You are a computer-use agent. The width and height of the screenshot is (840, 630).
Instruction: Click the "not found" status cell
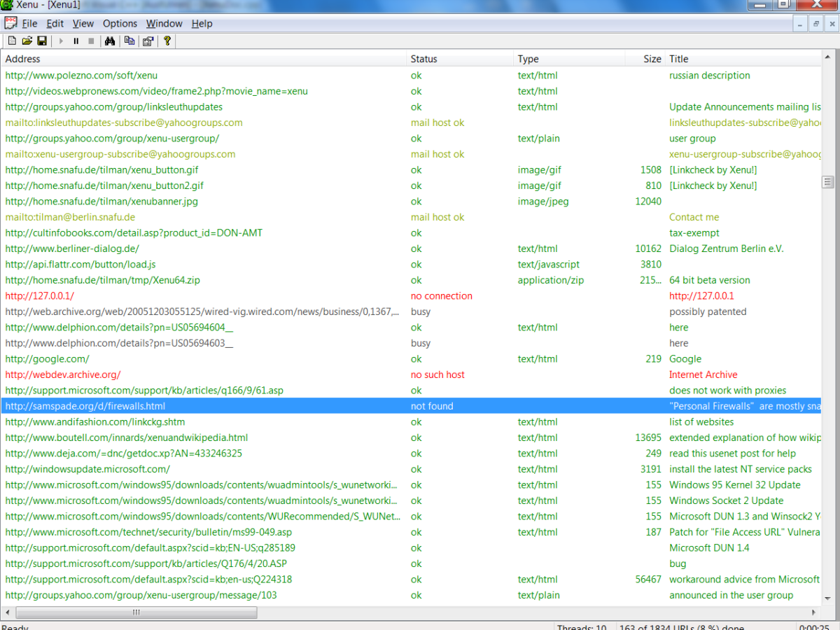click(x=432, y=406)
